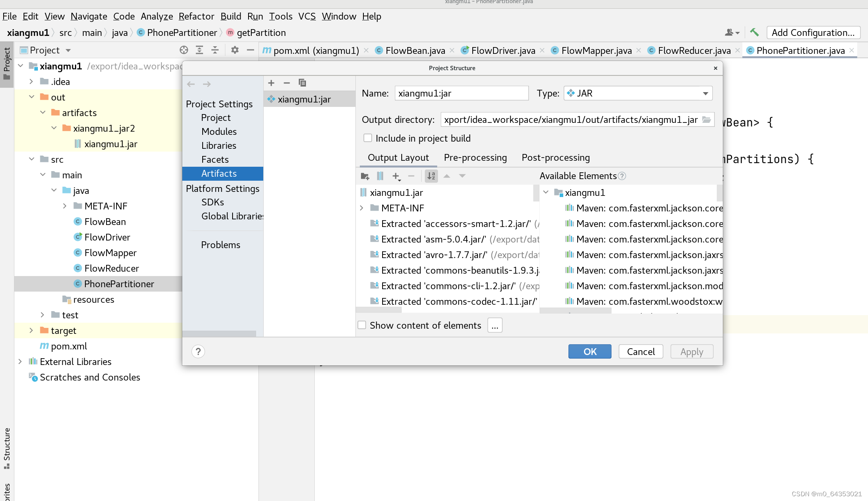
Task: Click the sort elements by names icon
Action: click(431, 176)
